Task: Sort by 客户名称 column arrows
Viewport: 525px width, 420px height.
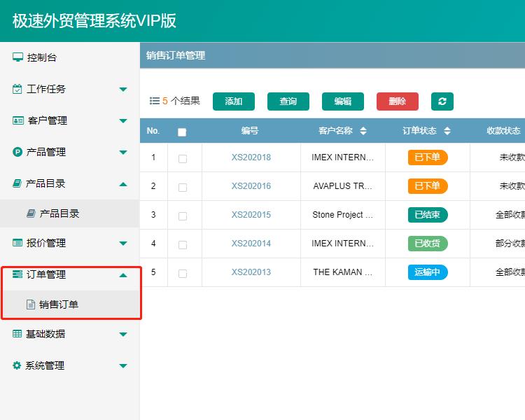Action: pyautogui.click(x=363, y=131)
